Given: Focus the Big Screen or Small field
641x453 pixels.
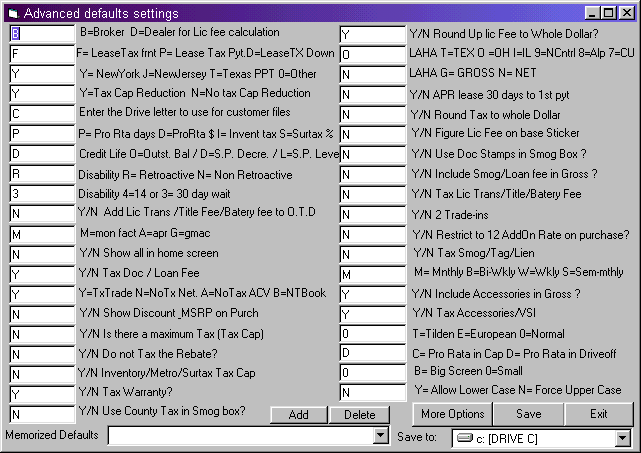Looking at the screenshot, I should coord(371,372).
